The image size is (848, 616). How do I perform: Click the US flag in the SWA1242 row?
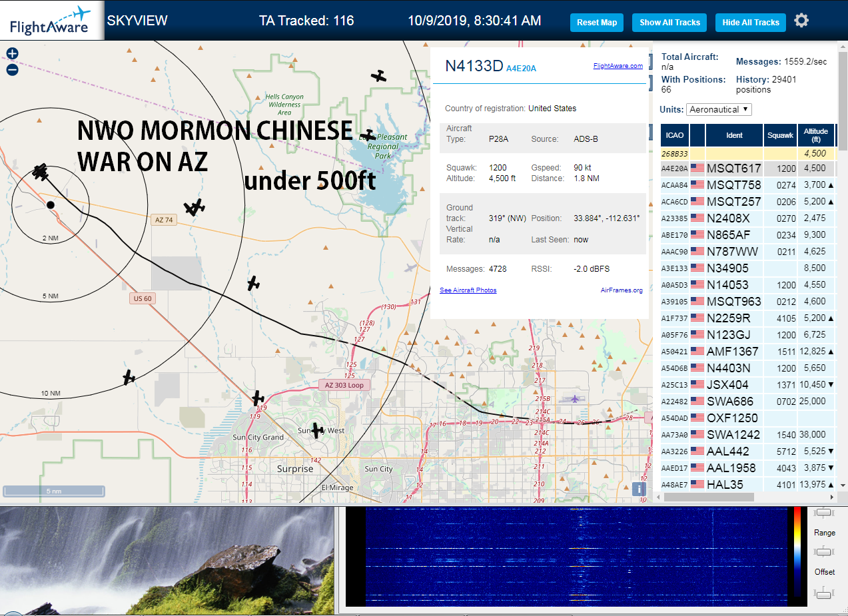(x=697, y=435)
